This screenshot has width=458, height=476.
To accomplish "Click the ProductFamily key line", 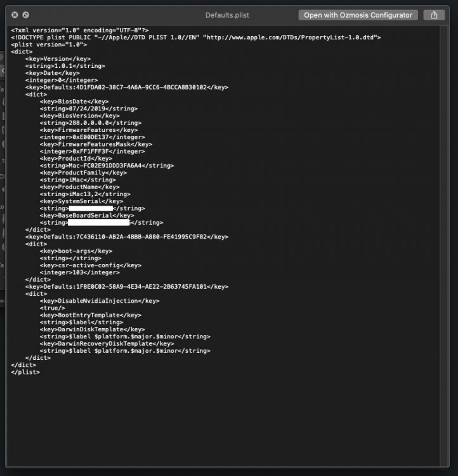I will (83, 173).
